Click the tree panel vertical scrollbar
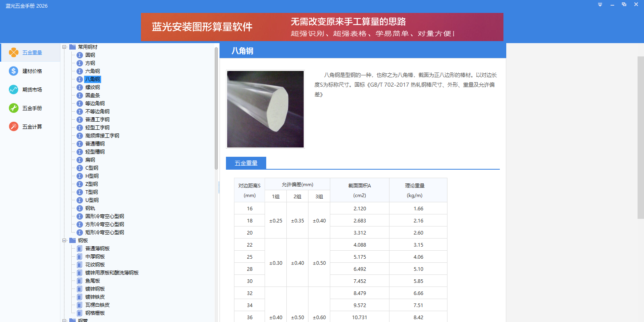The width and height of the screenshot is (644, 322). click(x=216, y=109)
